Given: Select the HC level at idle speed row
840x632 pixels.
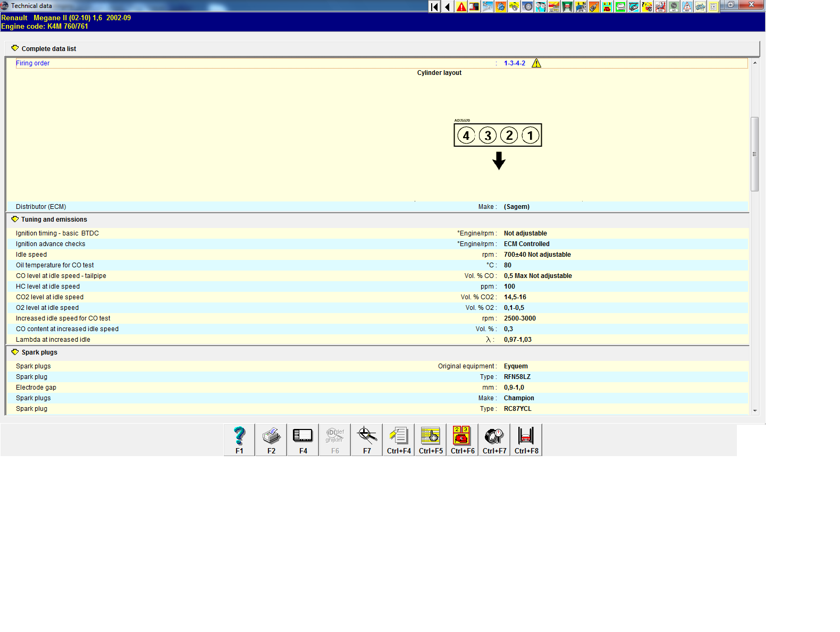Looking at the screenshot, I should (x=377, y=286).
